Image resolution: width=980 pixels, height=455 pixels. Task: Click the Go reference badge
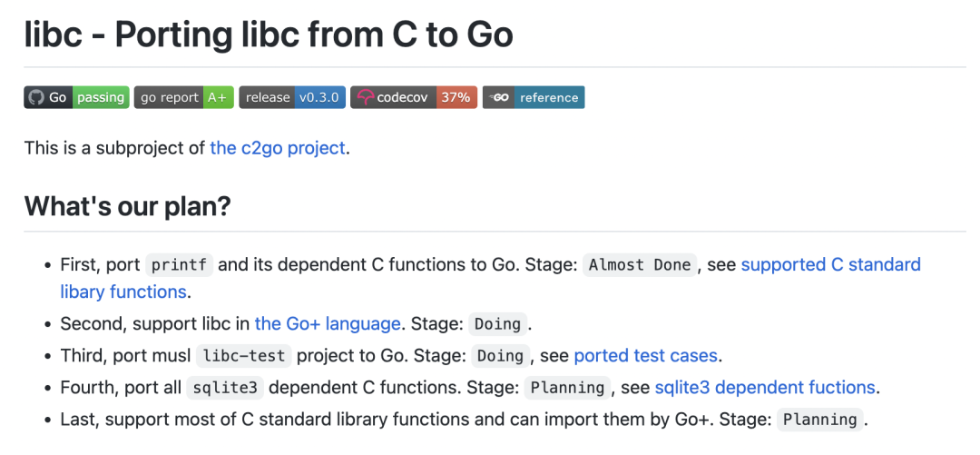pos(534,98)
